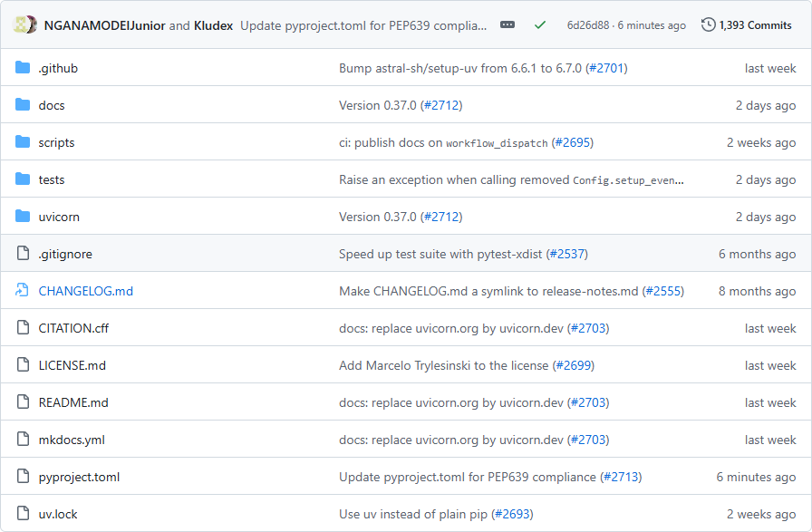812x532 pixels.
Task: Click commit hash 6d26d88
Action: tap(586, 25)
